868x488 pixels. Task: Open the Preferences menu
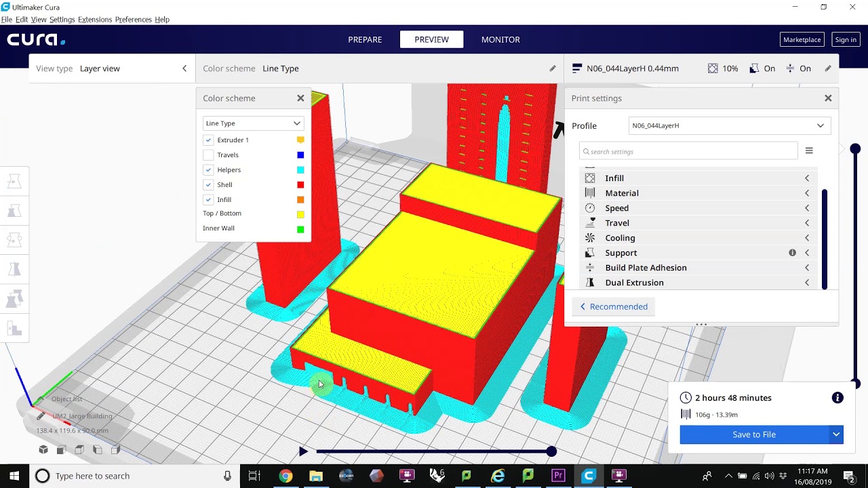(134, 20)
